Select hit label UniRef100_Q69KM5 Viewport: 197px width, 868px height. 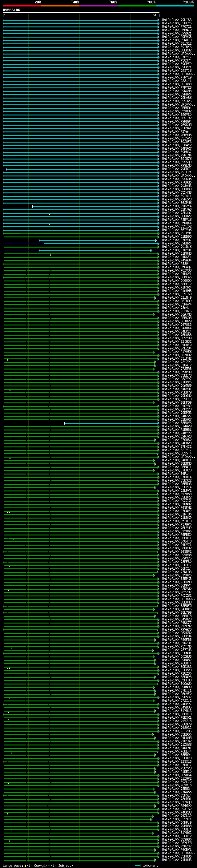click(176, 125)
